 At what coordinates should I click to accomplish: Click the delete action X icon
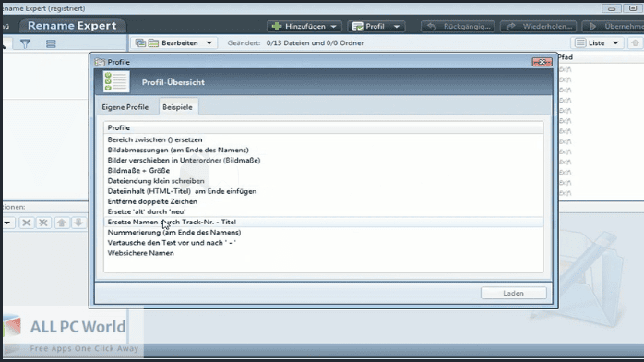click(x=26, y=223)
